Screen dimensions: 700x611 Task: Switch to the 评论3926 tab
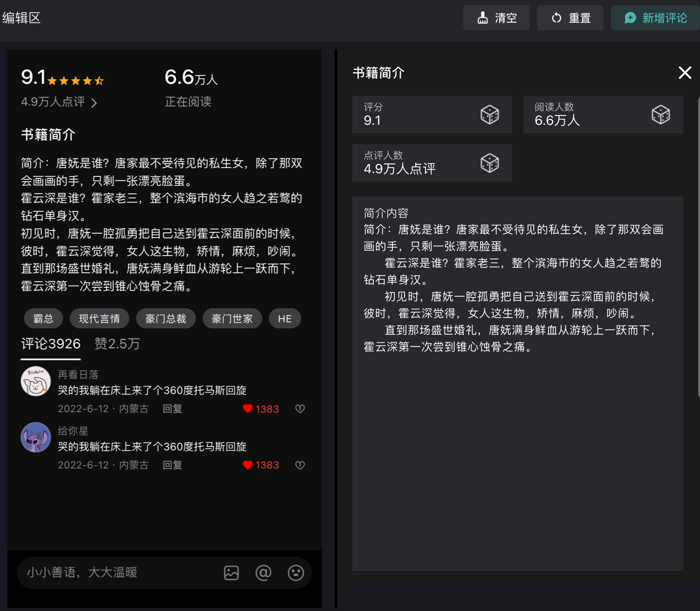pyautogui.click(x=51, y=344)
